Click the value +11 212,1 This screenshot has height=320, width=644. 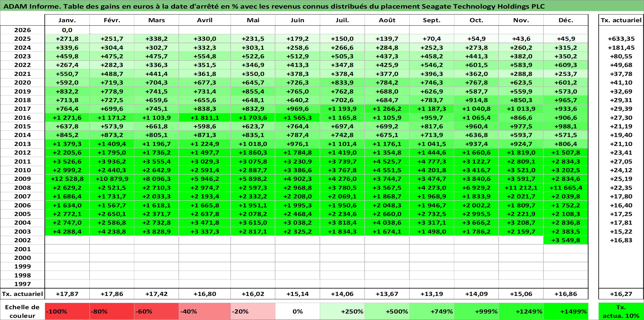tap(521, 188)
